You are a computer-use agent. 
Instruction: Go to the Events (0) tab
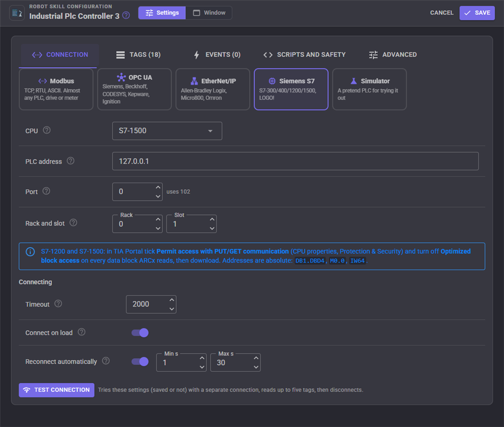(217, 55)
